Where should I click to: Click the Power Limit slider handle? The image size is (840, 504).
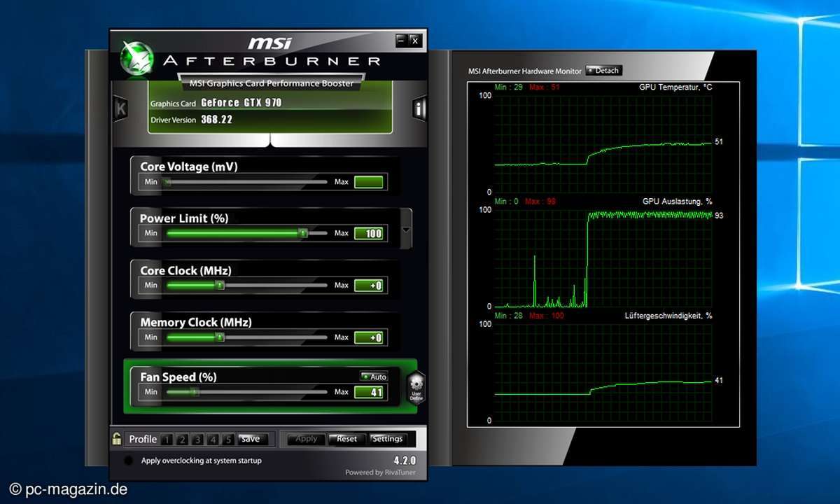click(x=303, y=234)
